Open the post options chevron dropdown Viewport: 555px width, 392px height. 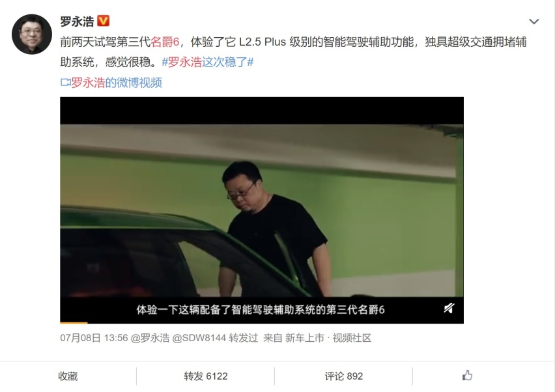(534, 21)
